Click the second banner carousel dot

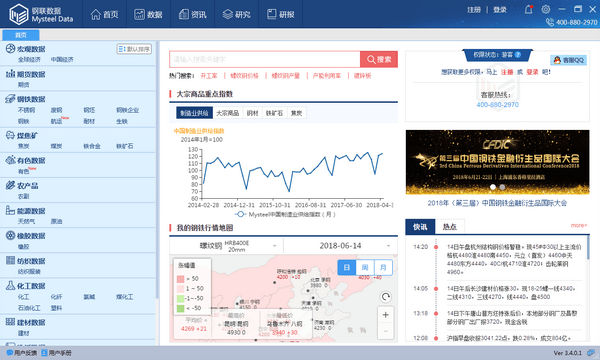(x=502, y=187)
